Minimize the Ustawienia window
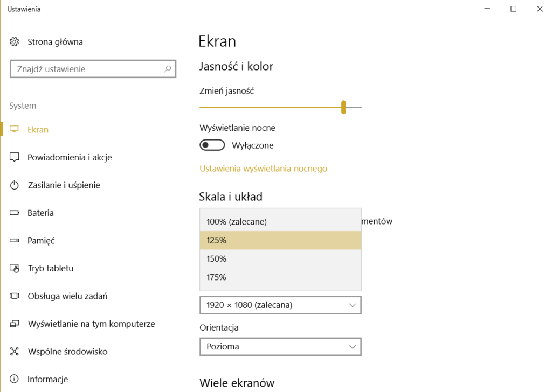The height and width of the screenshot is (392, 552). 487,9
